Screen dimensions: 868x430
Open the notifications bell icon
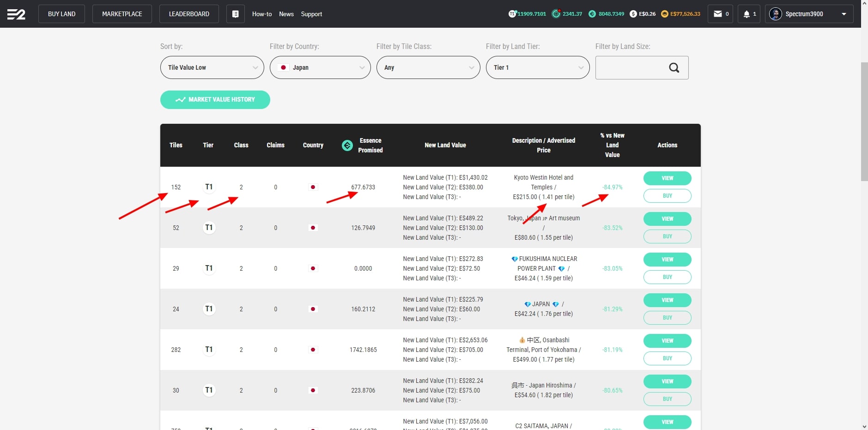coord(747,14)
